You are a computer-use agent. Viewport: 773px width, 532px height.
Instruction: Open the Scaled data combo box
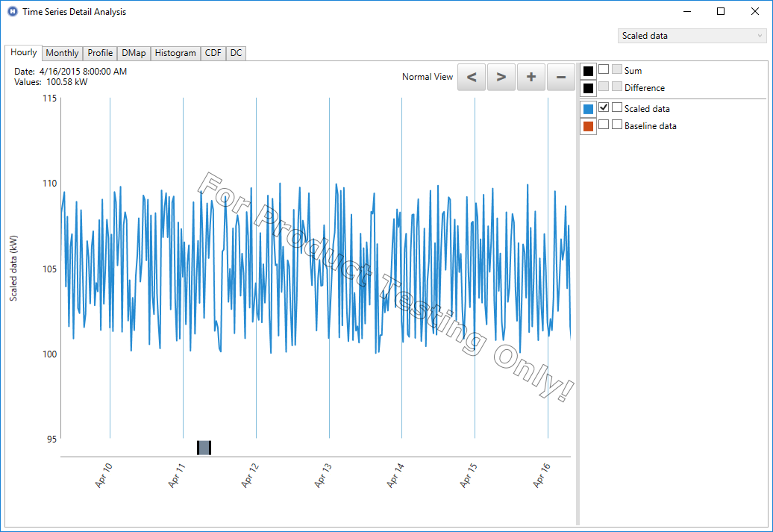tap(691, 35)
